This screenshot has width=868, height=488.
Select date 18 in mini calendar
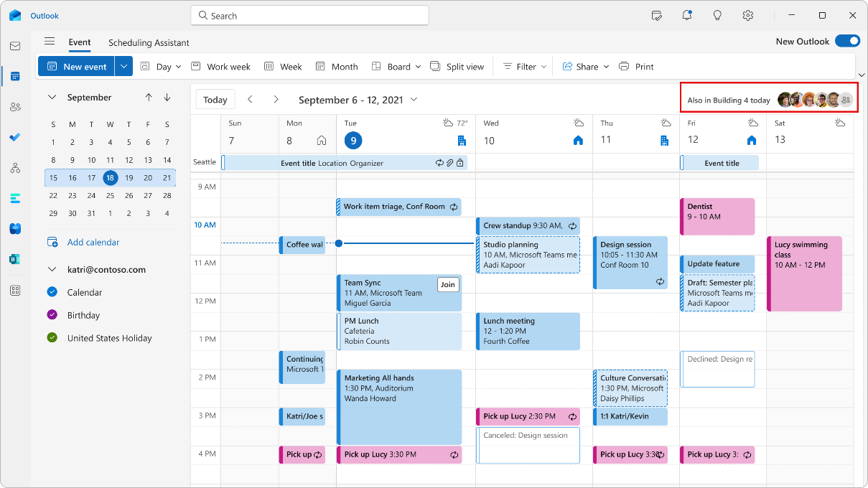tap(110, 177)
